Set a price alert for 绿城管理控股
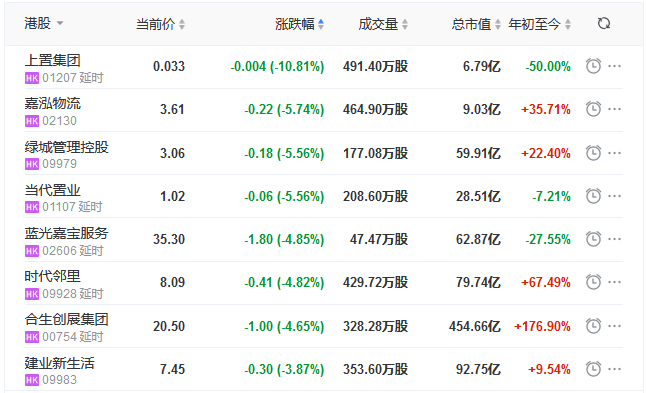The height and width of the screenshot is (393, 647). 593,153
